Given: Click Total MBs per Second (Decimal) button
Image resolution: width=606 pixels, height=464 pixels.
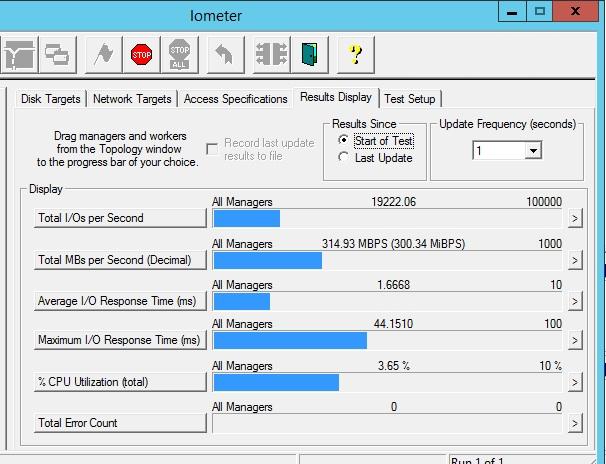Looking at the screenshot, I should tap(120, 260).
